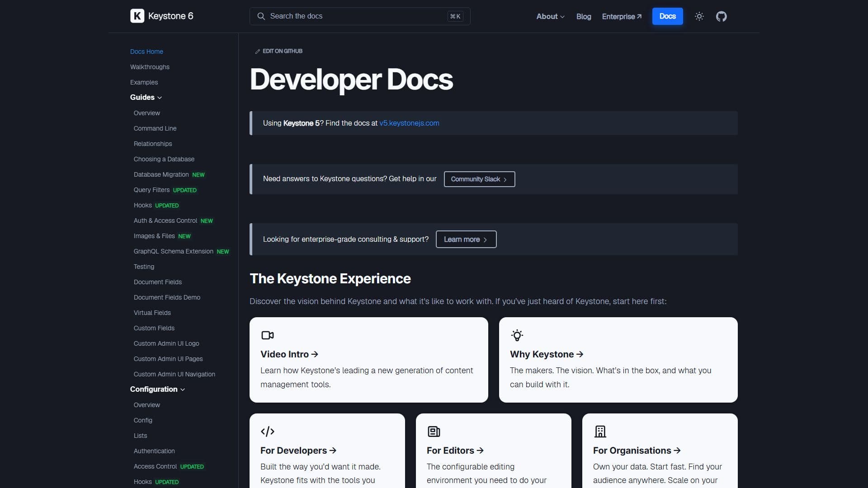The width and height of the screenshot is (868, 488).
Task: Collapse the Guides sidebar section
Action: tap(146, 98)
